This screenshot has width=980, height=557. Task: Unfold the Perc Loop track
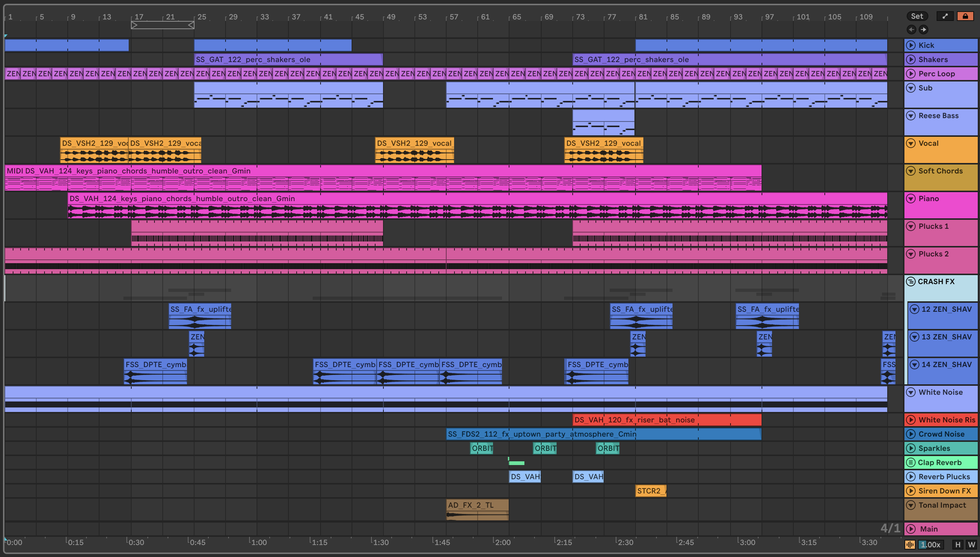click(911, 73)
